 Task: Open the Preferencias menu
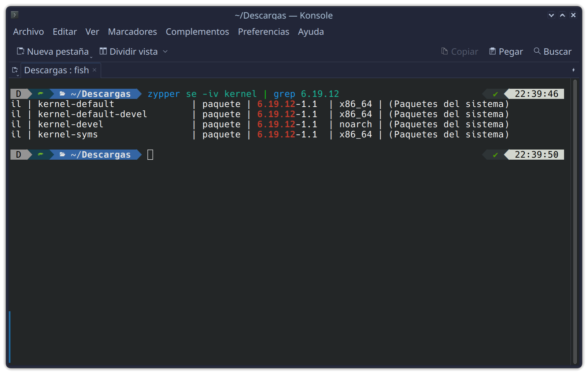click(264, 32)
